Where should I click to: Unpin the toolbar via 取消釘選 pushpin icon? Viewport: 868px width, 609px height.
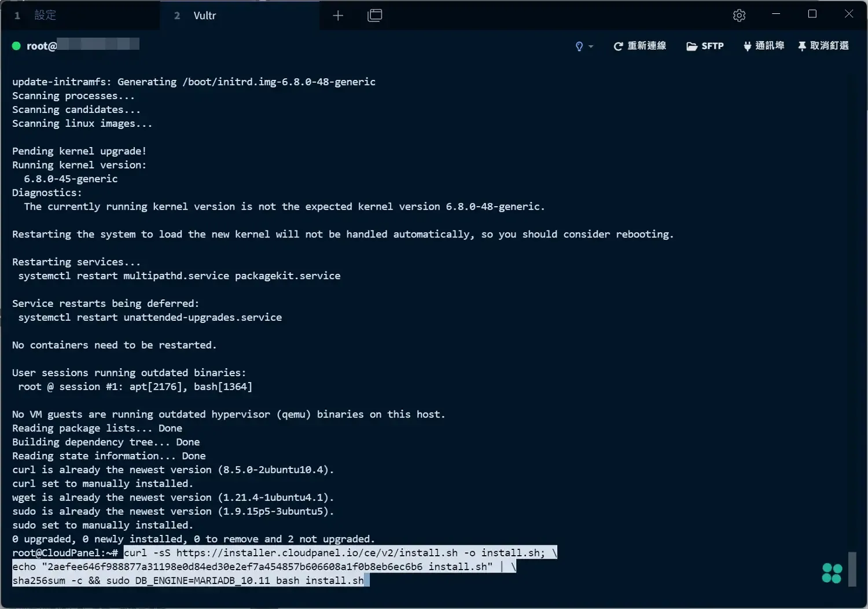801,46
